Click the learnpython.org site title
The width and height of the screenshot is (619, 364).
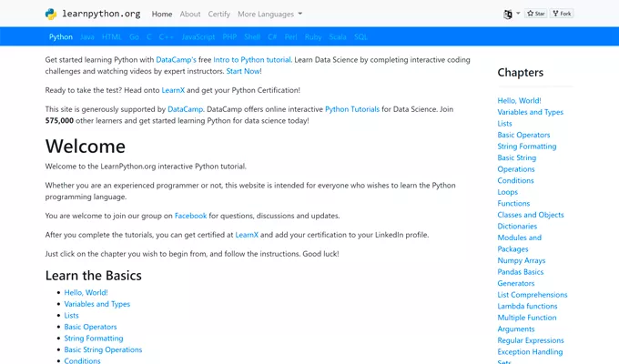click(x=101, y=14)
